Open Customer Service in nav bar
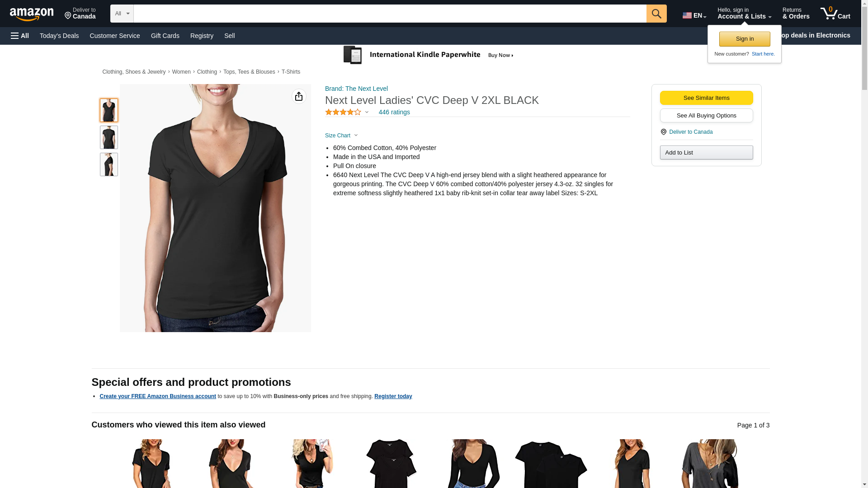This screenshot has width=868, height=488. pyautogui.click(x=115, y=36)
